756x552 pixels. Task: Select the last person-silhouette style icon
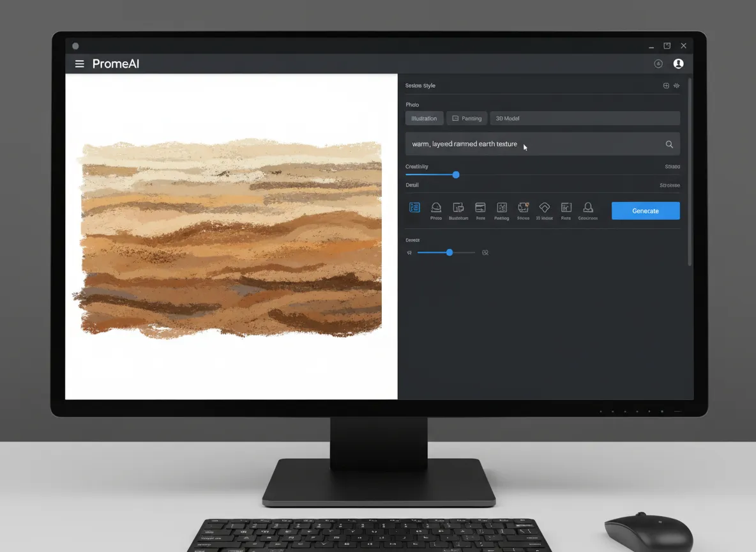587,208
